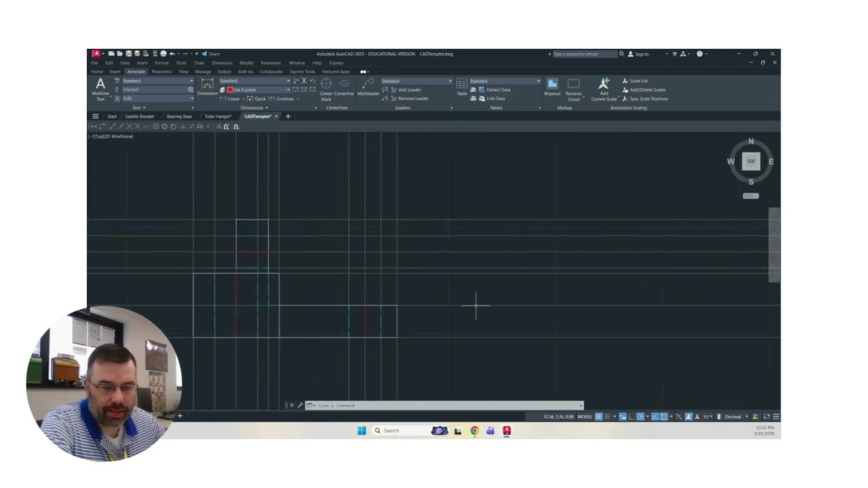Click the AutoCAD icon in taskbar

(507, 430)
